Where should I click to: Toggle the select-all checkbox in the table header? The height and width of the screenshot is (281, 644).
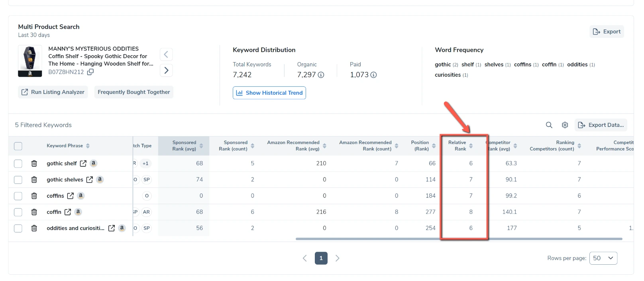coord(18,146)
